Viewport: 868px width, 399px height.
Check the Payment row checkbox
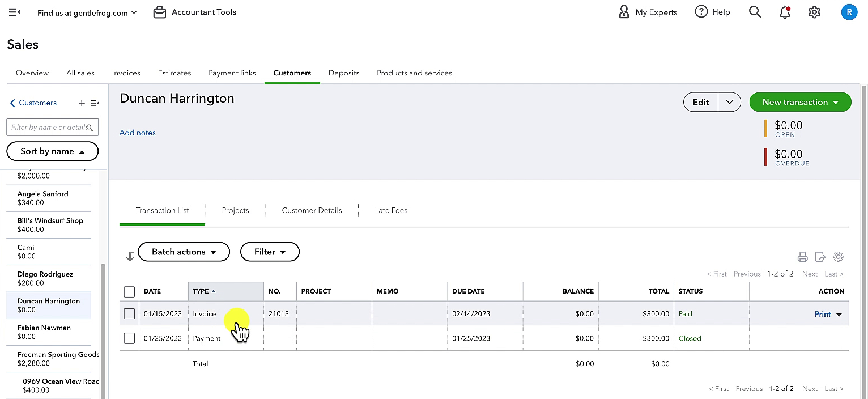(129, 338)
